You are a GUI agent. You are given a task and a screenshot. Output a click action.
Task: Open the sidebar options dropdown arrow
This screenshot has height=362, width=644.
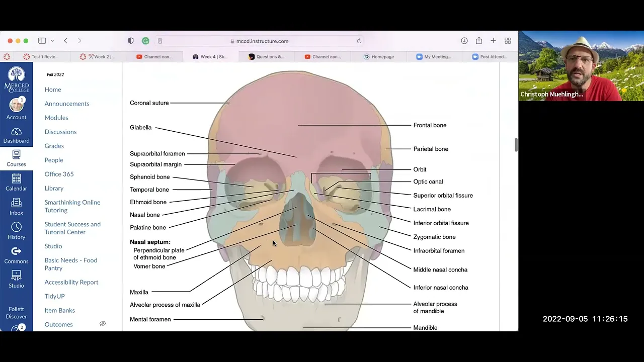click(52, 41)
